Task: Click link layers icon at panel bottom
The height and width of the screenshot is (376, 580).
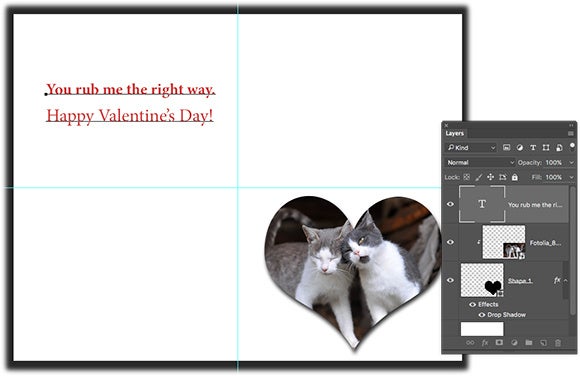Action: coord(470,343)
